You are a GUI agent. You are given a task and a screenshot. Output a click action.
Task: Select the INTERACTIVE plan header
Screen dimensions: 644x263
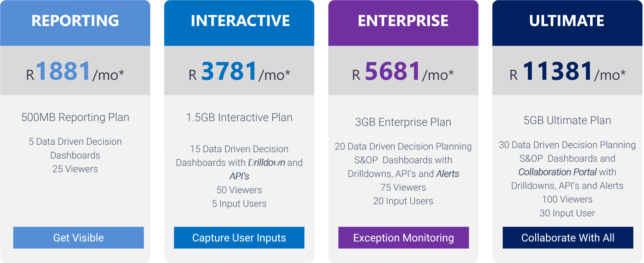click(x=240, y=21)
